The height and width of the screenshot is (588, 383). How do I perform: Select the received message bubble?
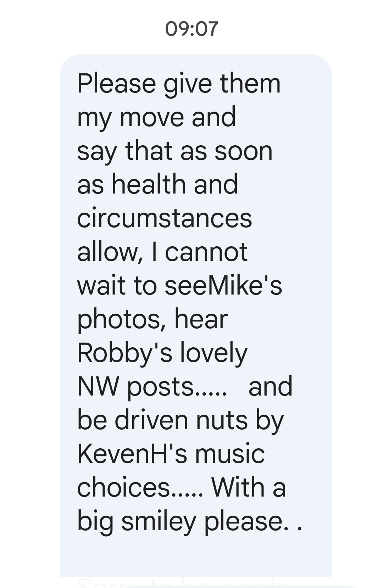[196, 315]
